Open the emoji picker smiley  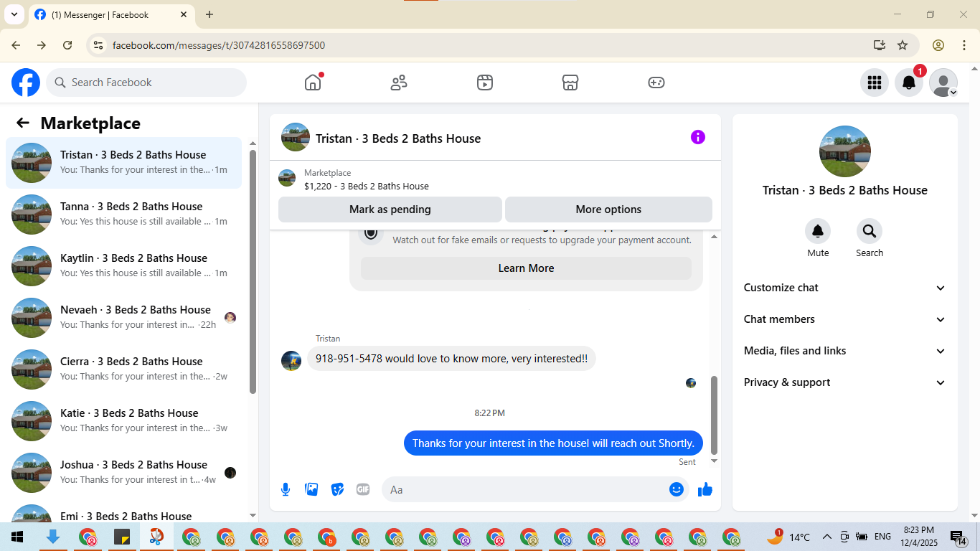[676, 489]
